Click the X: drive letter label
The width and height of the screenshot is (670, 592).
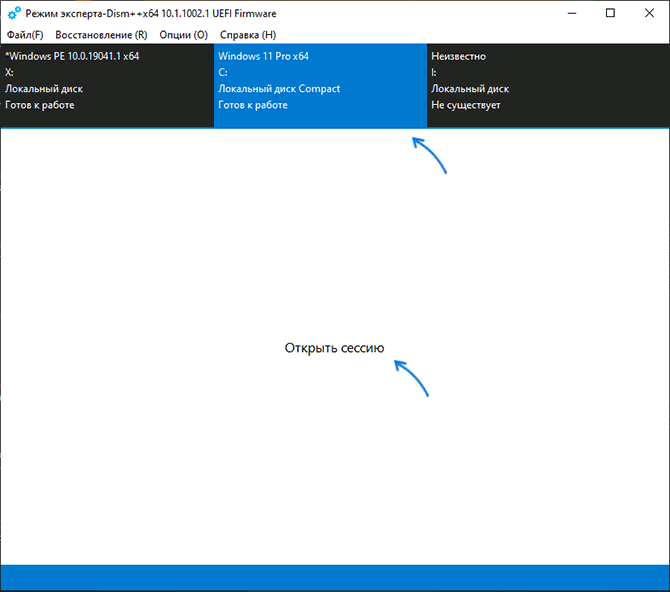pos(10,73)
